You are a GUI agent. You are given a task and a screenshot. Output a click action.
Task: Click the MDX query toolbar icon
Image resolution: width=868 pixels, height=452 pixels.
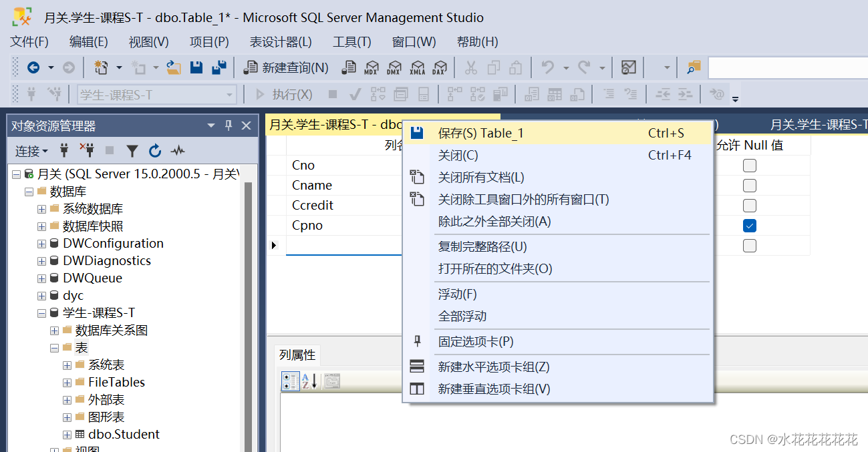click(x=372, y=67)
